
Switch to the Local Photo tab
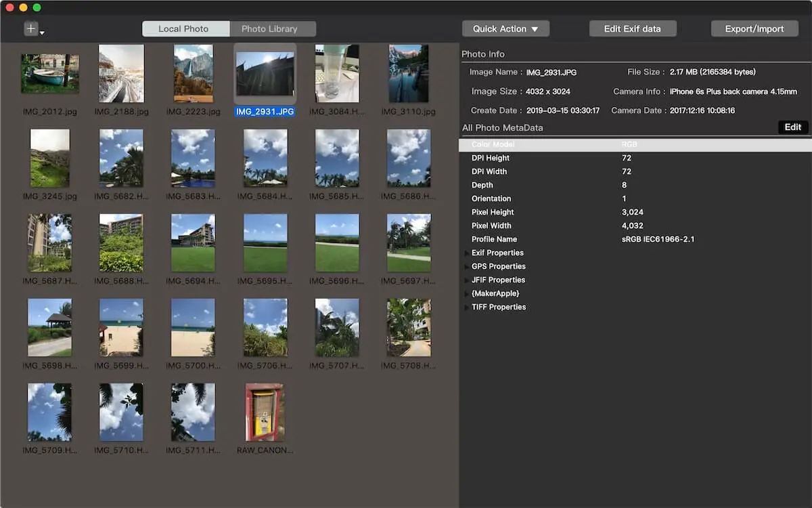click(185, 29)
